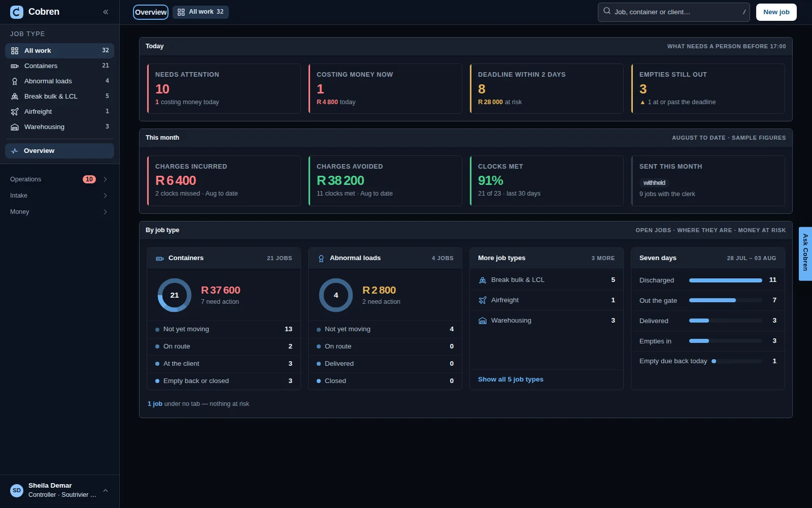Click the Discharged progress bar
This screenshot has height=508, width=812.
[726, 280]
